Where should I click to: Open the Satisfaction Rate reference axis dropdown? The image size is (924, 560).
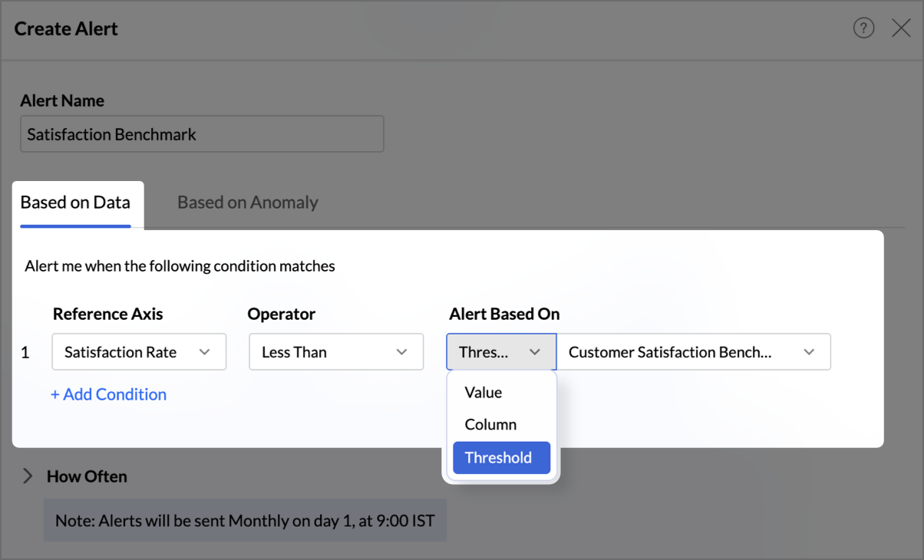click(x=139, y=352)
